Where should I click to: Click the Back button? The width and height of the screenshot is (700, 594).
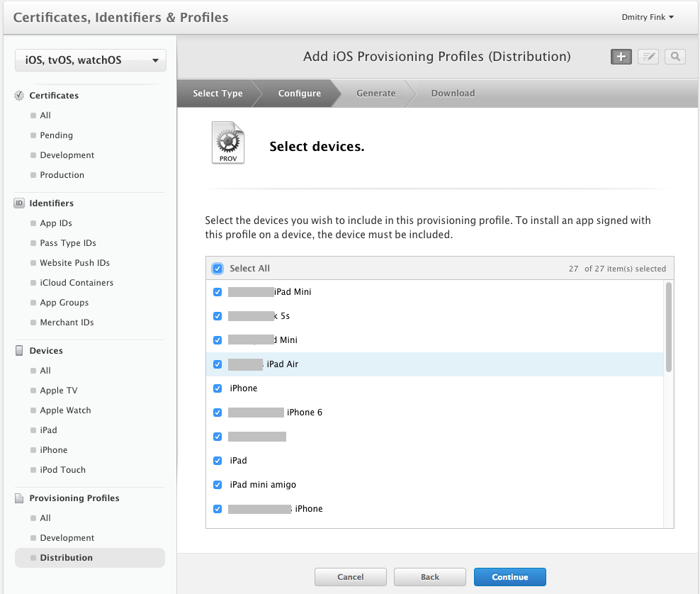(x=429, y=577)
